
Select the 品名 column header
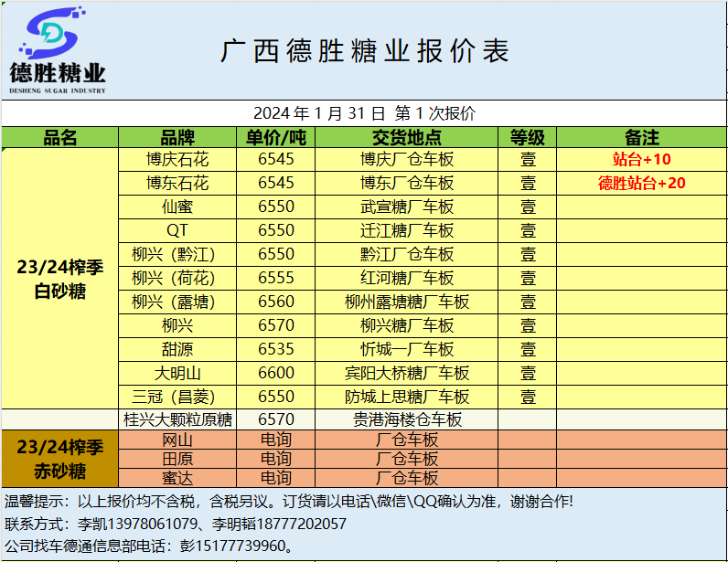[60, 138]
